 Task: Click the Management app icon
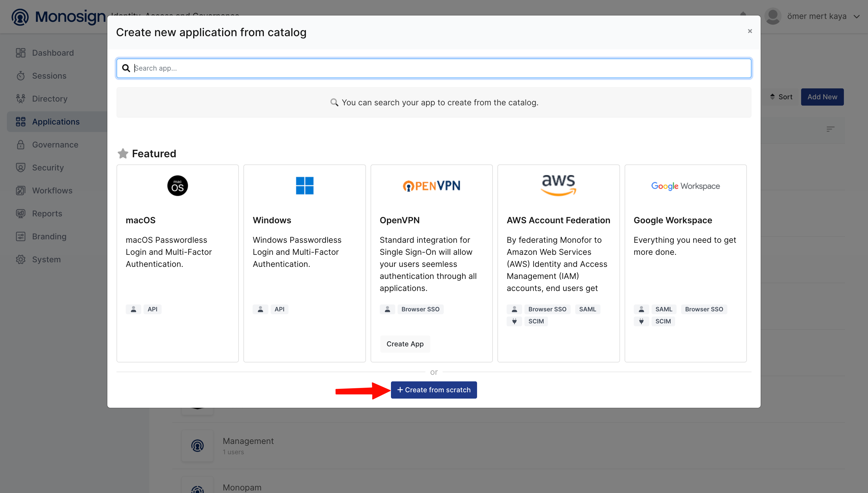point(197,446)
